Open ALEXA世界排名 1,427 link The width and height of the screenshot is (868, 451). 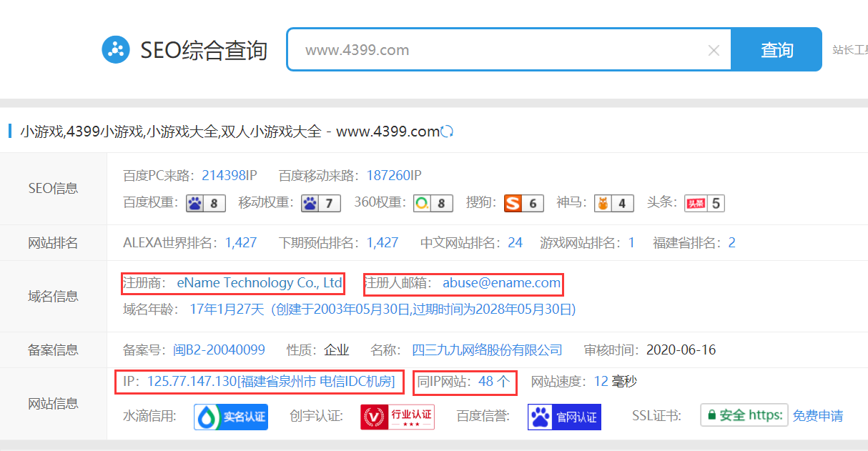(x=241, y=242)
